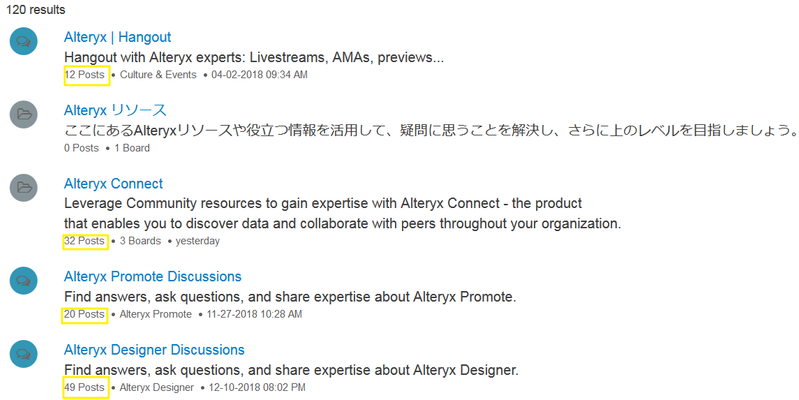Click the Alteryx Designer Discussions chat icon
This screenshot has height=400, width=799.
(x=23, y=354)
